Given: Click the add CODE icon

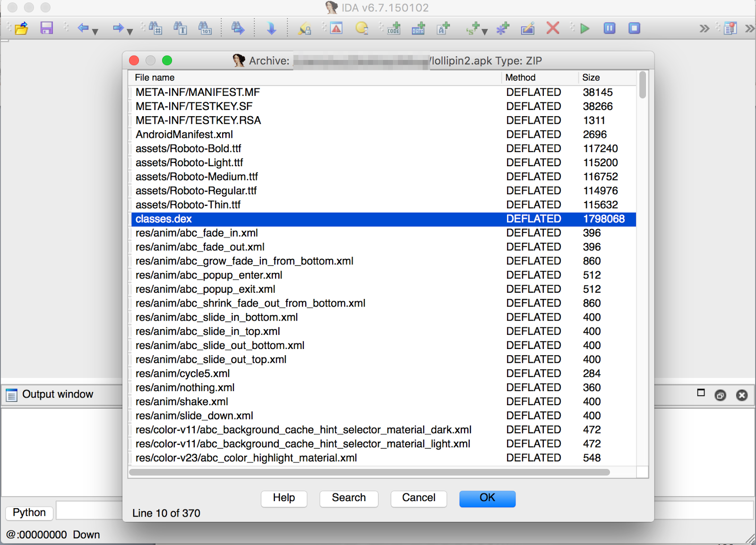Looking at the screenshot, I should click(x=394, y=28).
